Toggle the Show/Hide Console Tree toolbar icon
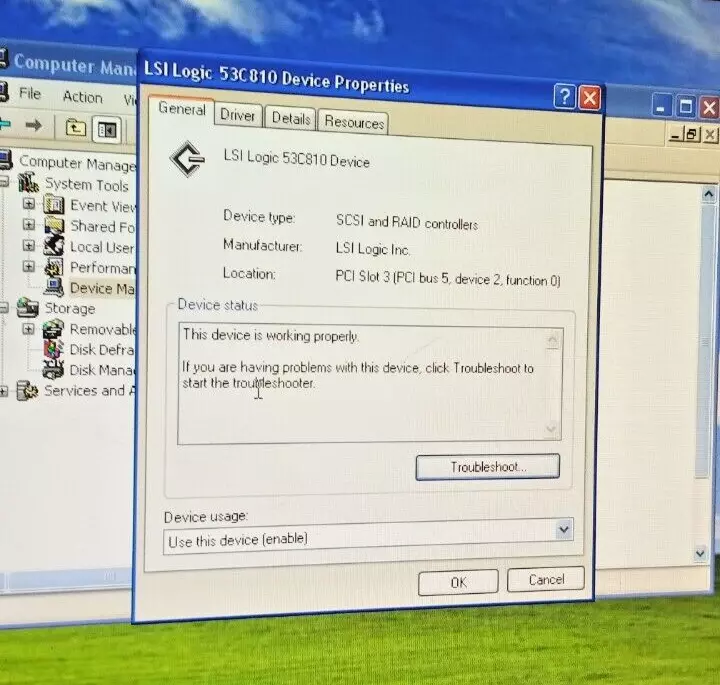Screen dimensions: 720x685 point(106,128)
